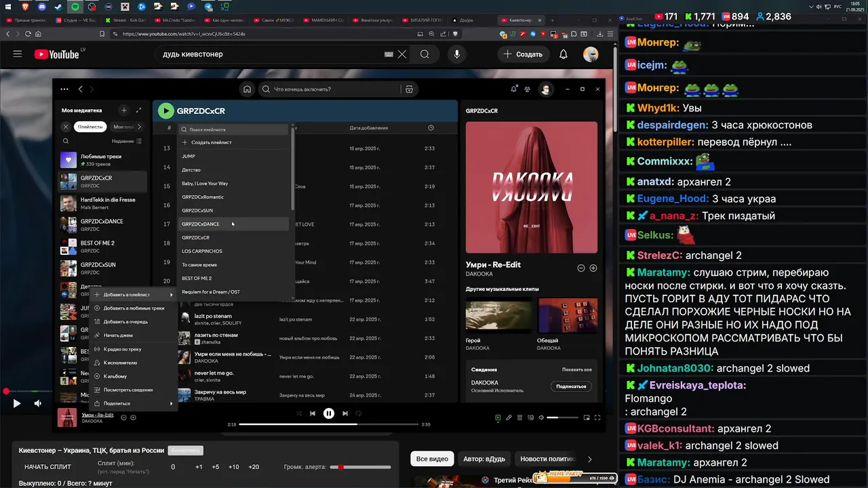Click plus to create in library

(123, 110)
